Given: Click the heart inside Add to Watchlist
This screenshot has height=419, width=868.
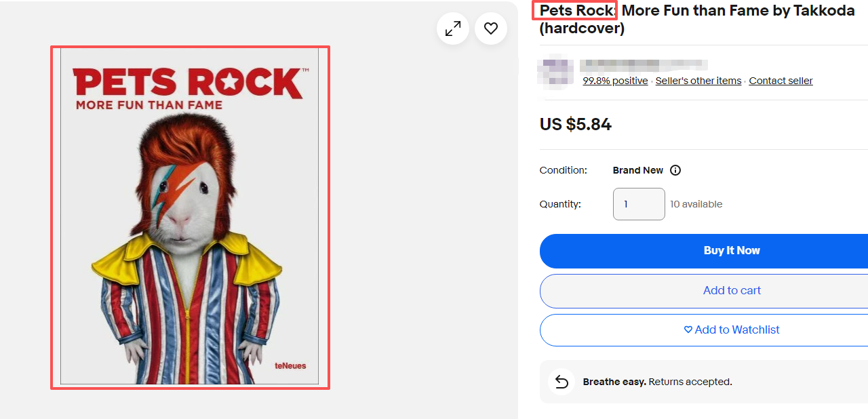Looking at the screenshot, I should [x=688, y=330].
